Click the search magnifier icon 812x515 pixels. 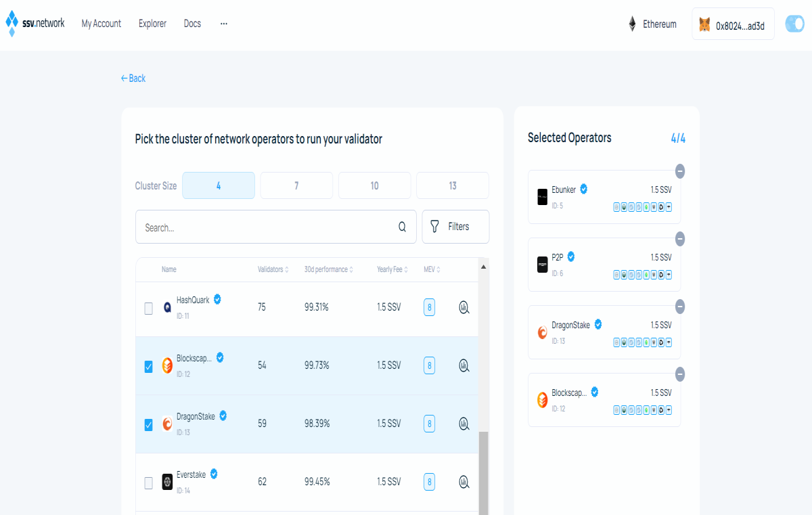(x=402, y=227)
